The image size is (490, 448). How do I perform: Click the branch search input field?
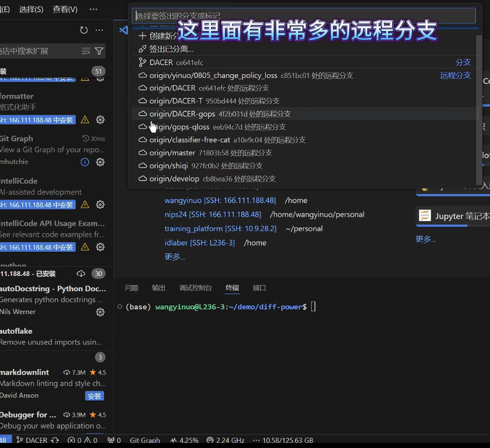click(306, 15)
